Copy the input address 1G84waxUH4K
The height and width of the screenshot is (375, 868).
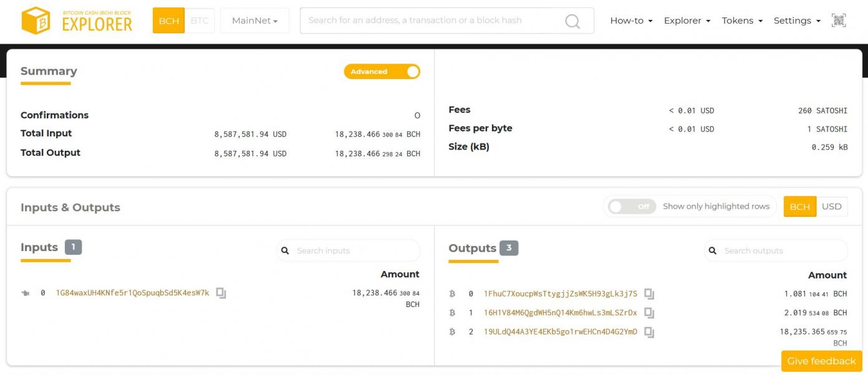pyautogui.click(x=221, y=293)
